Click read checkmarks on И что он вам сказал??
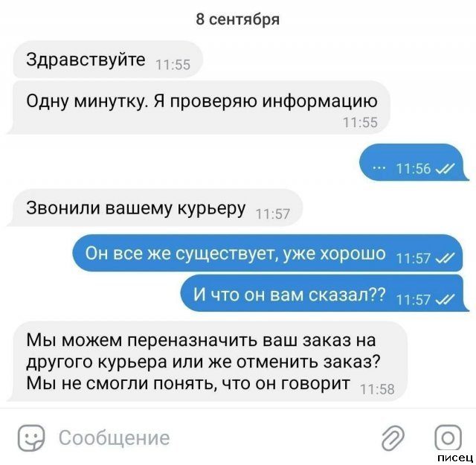Image resolution: width=476 pixels, height=465 pixels. coord(445,300)
